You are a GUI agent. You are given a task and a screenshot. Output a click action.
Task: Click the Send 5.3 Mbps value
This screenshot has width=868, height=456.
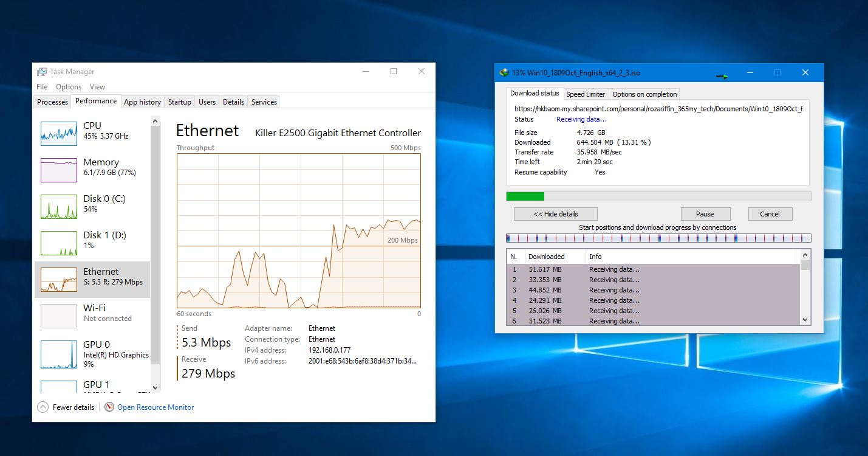[x=207, y=342]
